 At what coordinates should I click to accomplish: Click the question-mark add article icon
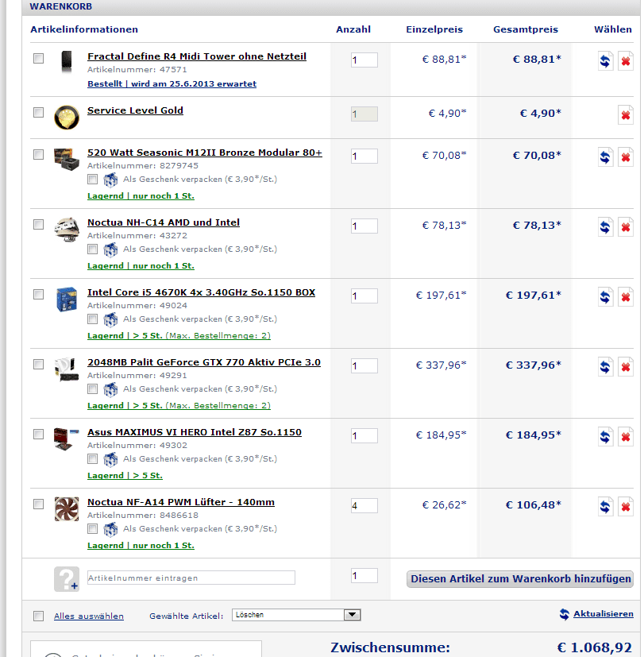point(67,579)
